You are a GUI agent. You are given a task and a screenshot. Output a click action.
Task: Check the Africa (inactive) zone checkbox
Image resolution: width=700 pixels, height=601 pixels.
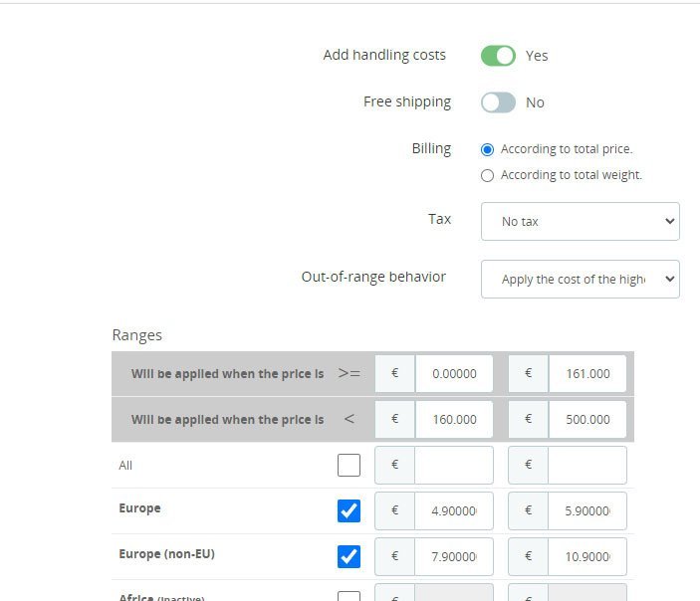click(349, 596)
